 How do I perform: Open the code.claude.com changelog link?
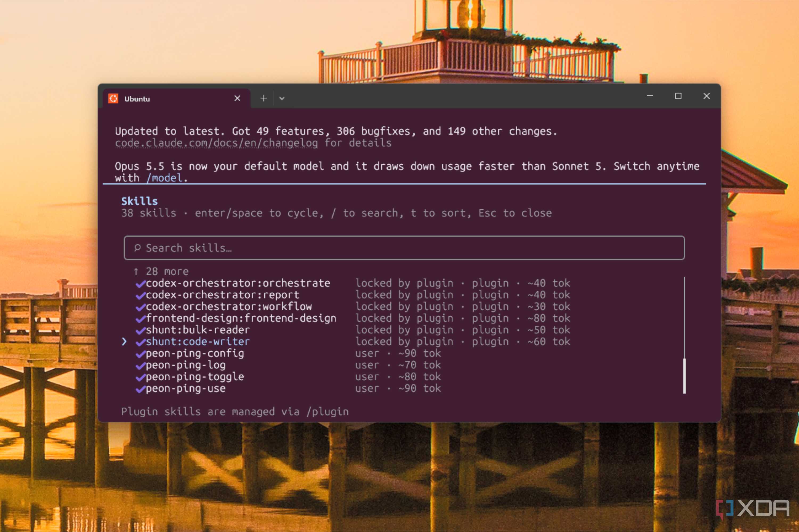tap(216, 143)
